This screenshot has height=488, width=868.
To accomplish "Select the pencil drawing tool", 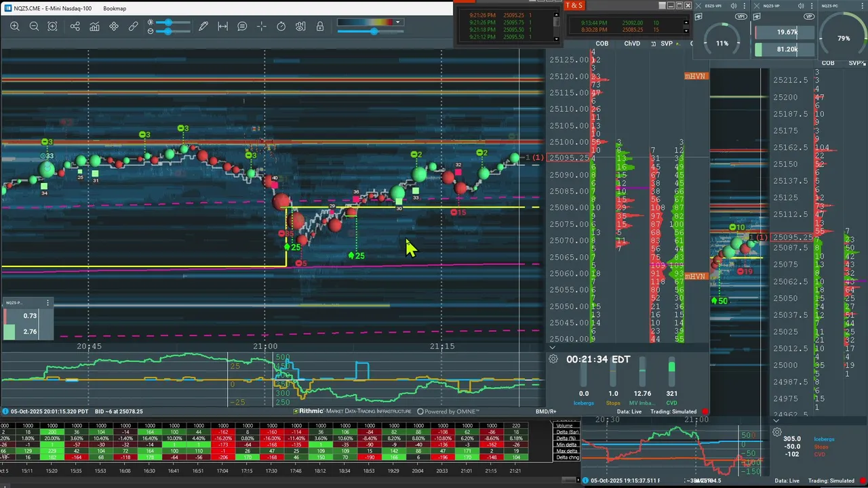I will pos(203,26).
